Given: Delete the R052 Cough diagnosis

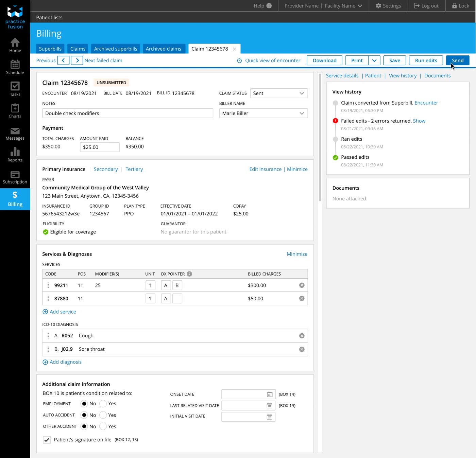Looking at the screenshot, I should click(x=302, y=336).
